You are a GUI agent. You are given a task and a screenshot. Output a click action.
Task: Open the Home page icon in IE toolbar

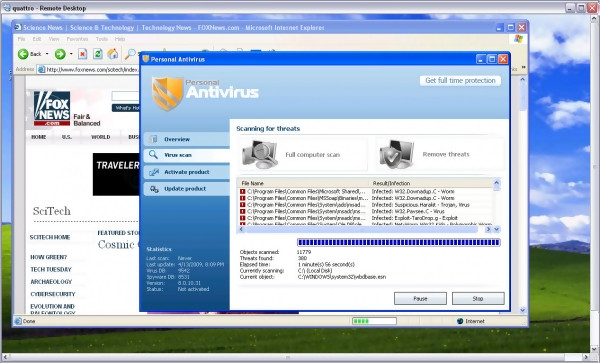coord(112,54)
